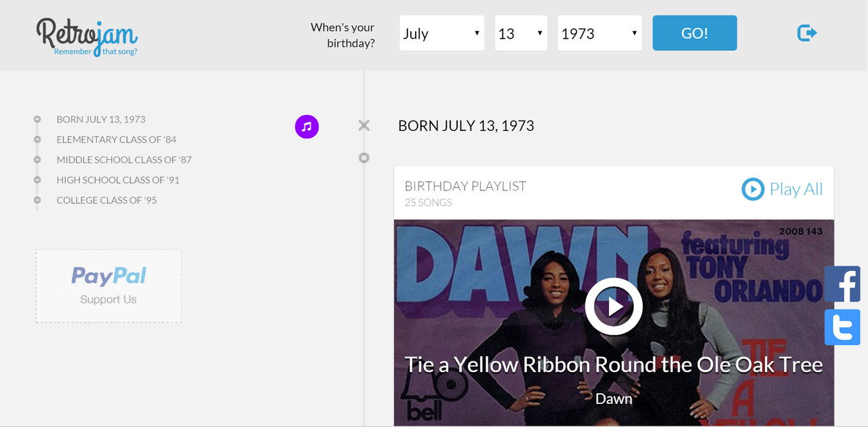Jump to Elementary Class of '84
868x427 pixels.
tap(116, 140)
